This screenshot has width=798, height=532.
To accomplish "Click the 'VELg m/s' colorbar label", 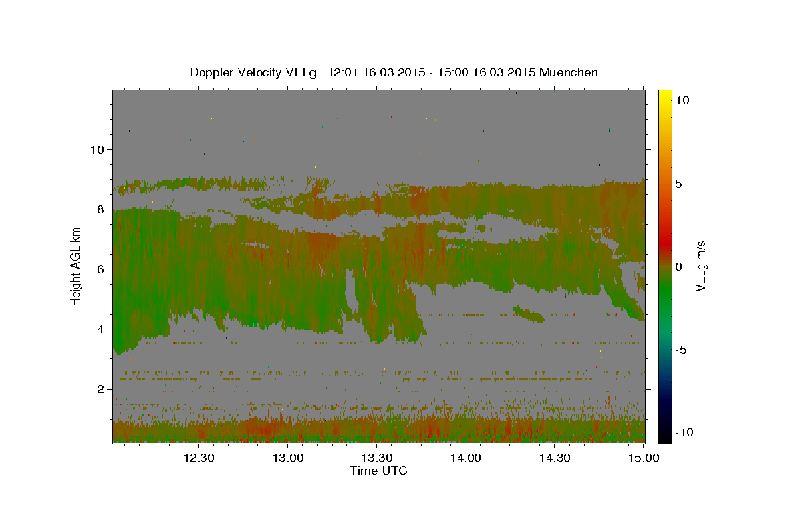I will coord(700,267).
